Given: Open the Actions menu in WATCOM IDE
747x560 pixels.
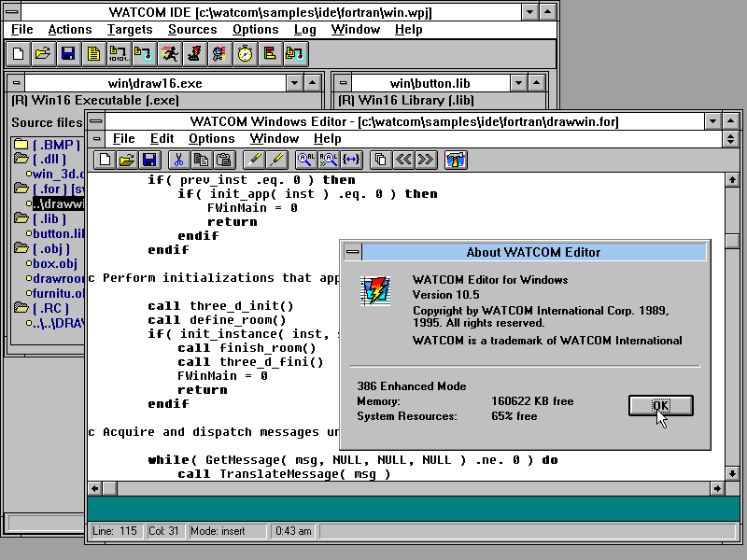Looking at the screenshot, I should (x=69, y=30).
